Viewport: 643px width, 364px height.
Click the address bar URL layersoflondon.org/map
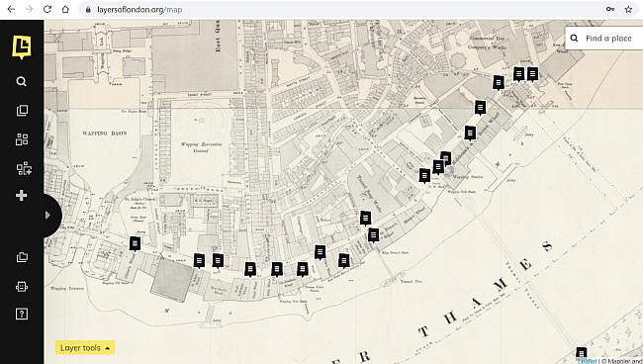click(x=139, y=10)
